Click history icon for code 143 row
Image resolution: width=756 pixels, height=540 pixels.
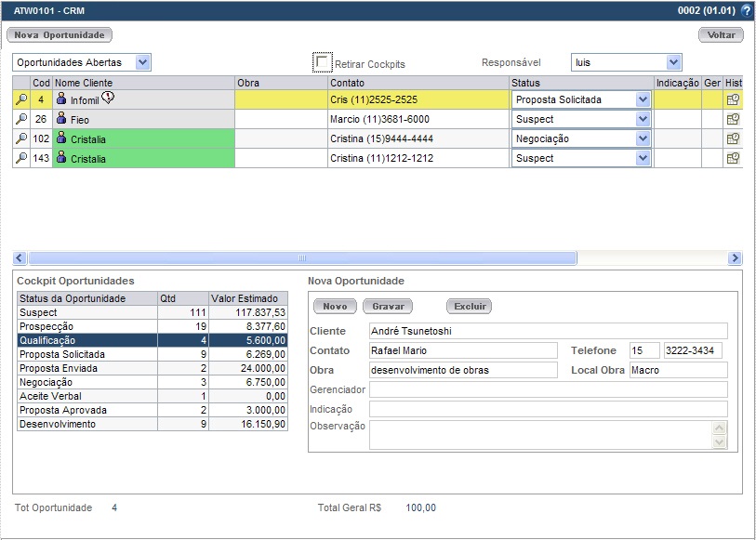[733, 158]
